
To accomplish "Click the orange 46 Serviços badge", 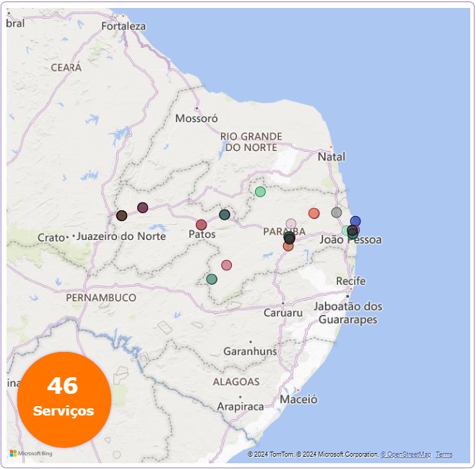I will (x=64, y=400).
